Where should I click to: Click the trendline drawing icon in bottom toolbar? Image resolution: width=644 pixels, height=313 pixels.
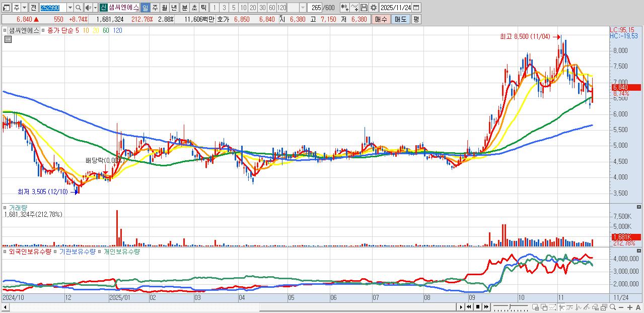(x=569, y=307)
